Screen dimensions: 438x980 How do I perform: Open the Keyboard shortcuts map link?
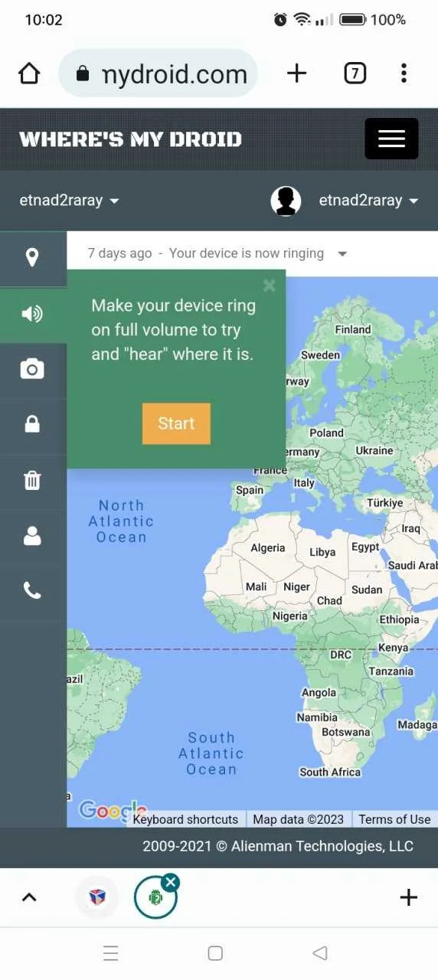(185, 819)
